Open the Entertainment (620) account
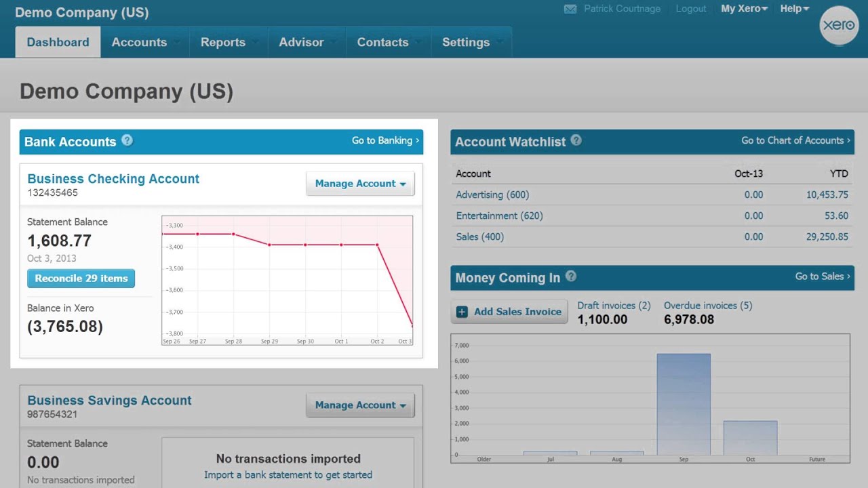Screen dimensions: 868x488 [x=499, y=216]
